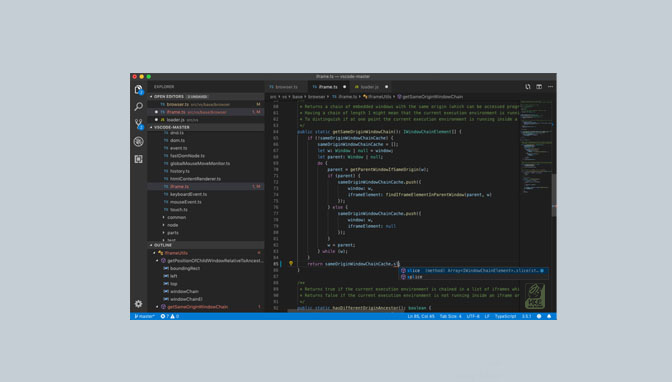Open browser.ts in Open Editors list
Image resolution: width=672 pixels, height=382 pixels.
(x=206, y=104)
